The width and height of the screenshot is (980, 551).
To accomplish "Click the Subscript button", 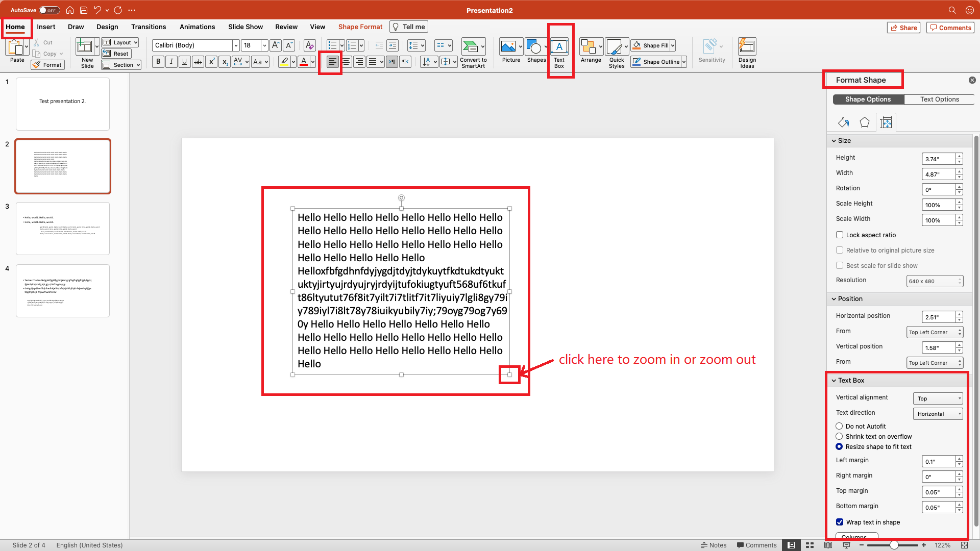I will pos(225,62).
